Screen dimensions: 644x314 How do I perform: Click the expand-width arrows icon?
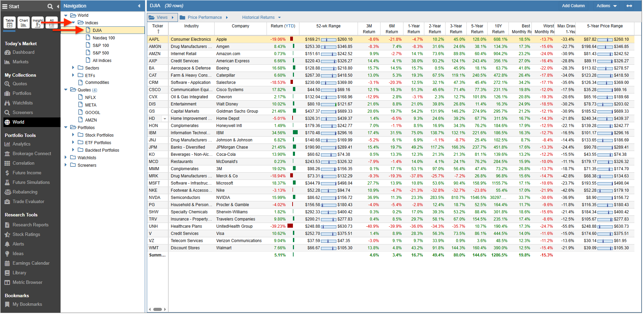tap(629, 6)
